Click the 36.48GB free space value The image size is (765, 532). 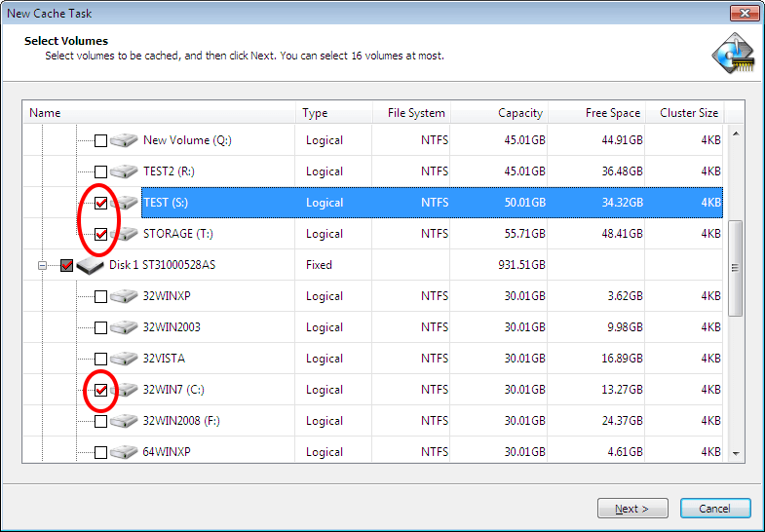(x=622, y=171)
